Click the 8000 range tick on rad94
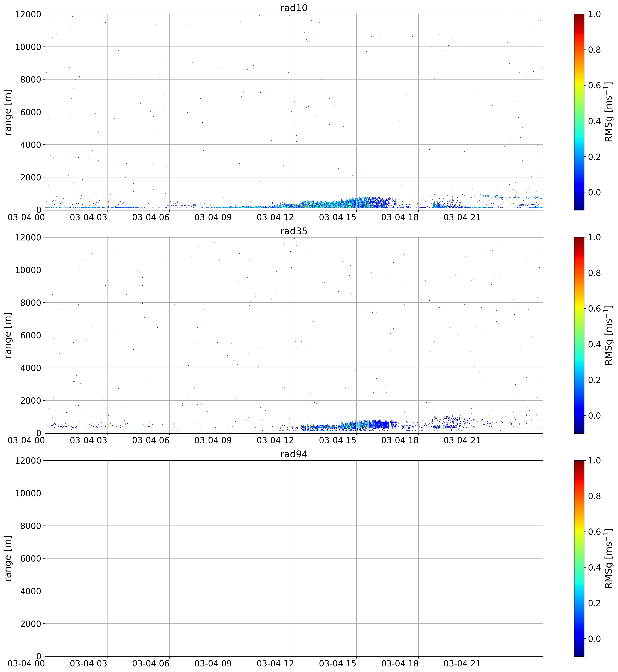 click(x=30, y=526)
